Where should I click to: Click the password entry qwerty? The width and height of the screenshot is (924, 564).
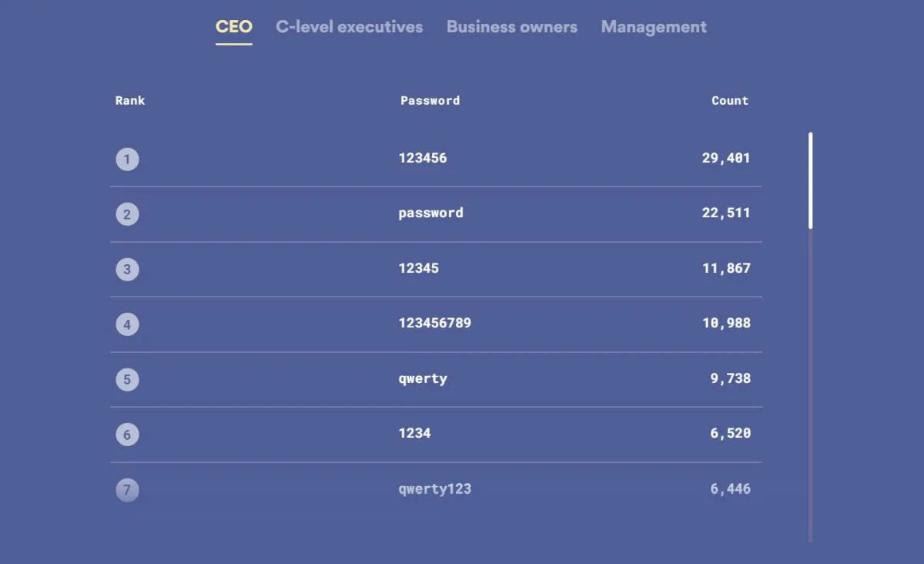pyautogui.click(x=423, y=379)
